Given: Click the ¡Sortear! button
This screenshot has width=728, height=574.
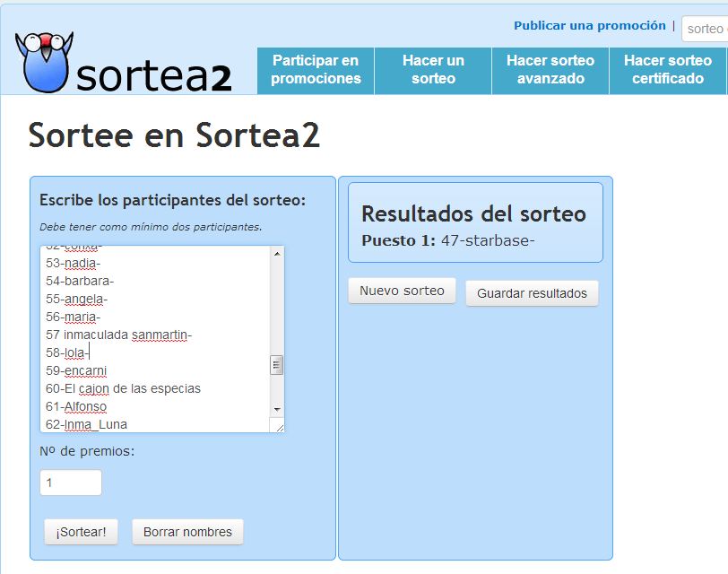Looking at the screenshot, I should point(82,532).
